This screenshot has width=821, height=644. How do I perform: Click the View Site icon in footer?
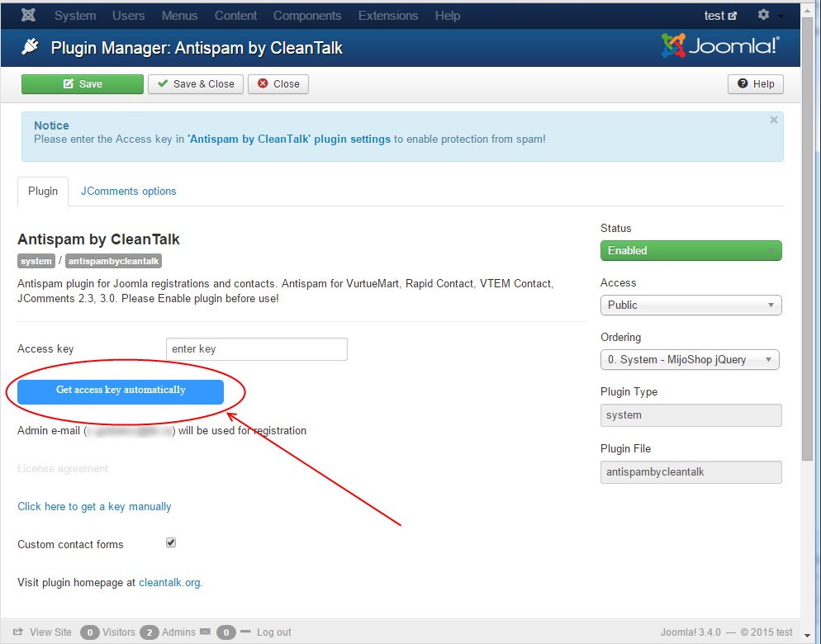click(x=18, y=632)
